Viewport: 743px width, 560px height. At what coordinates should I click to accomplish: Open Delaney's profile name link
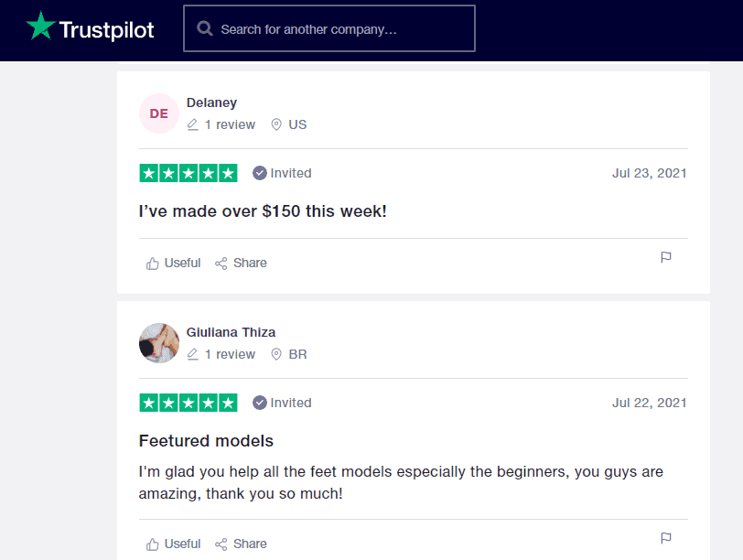(211, 102)
